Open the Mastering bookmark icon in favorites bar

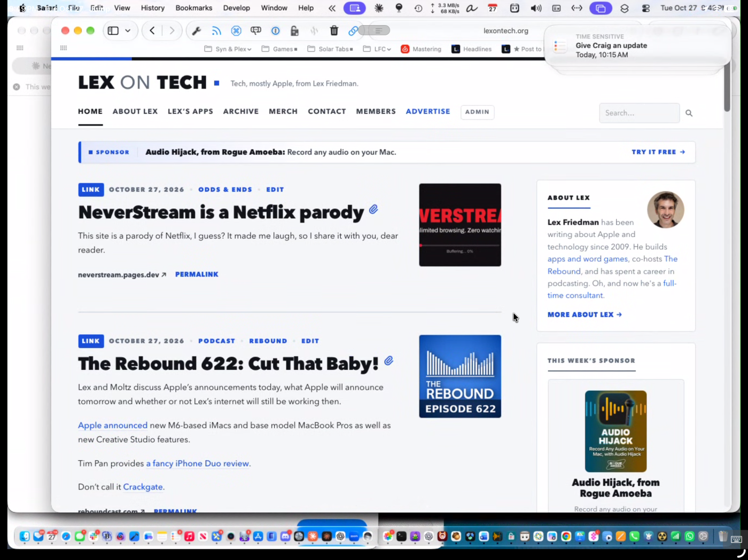click(405, 49)
